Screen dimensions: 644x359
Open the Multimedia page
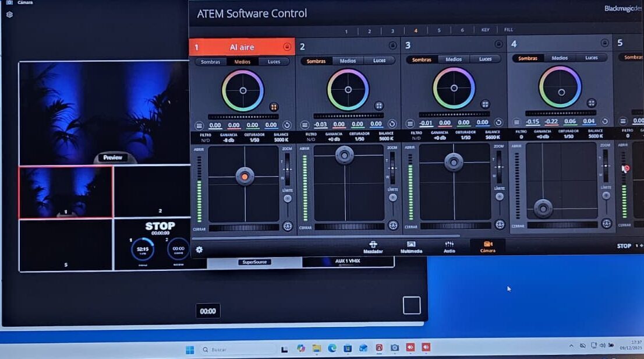(x=411, y=247)
